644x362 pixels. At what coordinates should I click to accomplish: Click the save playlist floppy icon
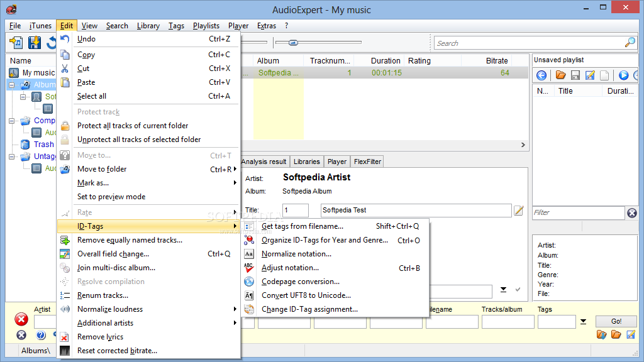(575, 75)
